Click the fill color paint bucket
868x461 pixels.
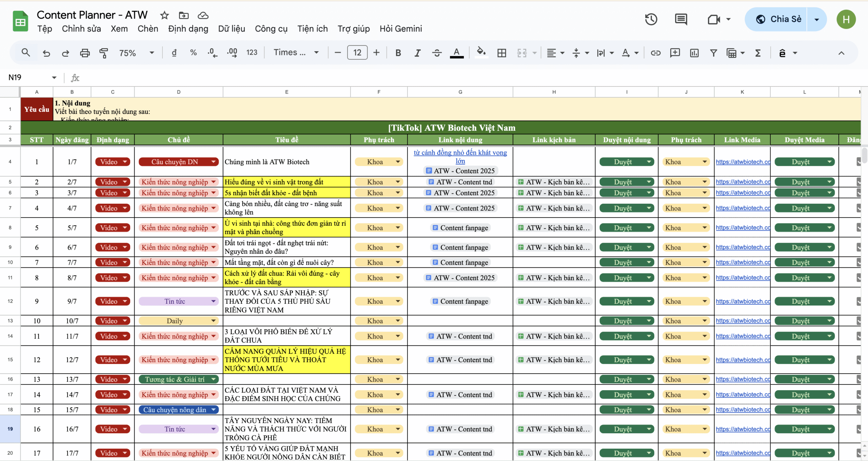[481, 52]
